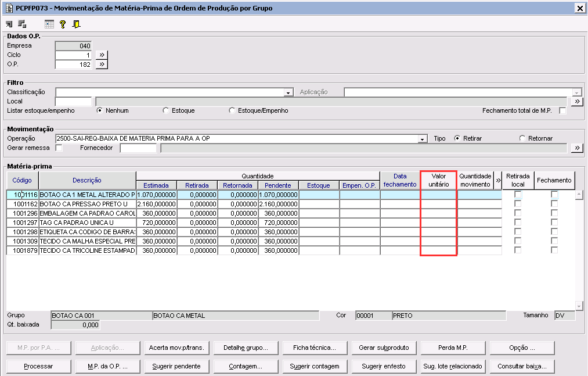This screenshot has width=588, height=376.
Task: Click the Descrição column header
Action: point(87,180)
